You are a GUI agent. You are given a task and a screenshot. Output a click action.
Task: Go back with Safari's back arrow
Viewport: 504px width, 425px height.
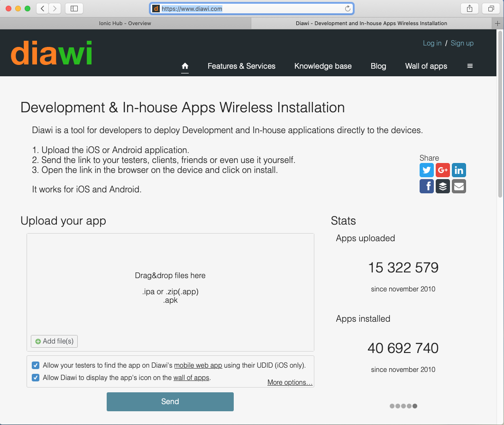tap(42, 9)
